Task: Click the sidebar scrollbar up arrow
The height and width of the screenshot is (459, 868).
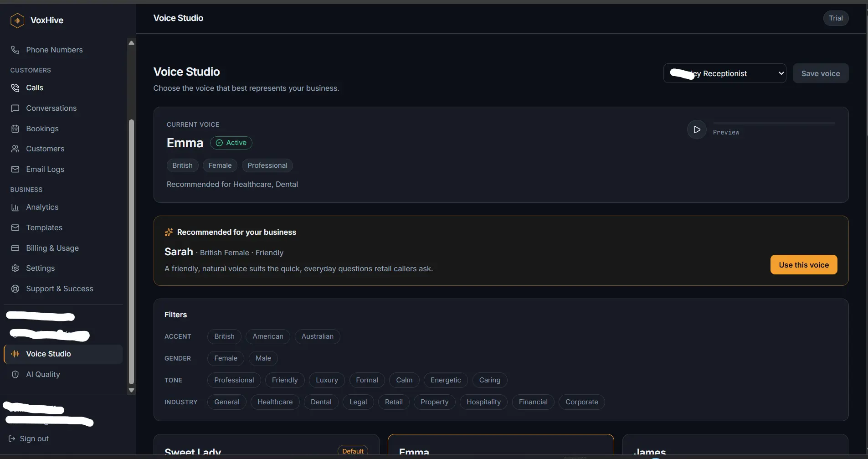Action: coord(131,43)
